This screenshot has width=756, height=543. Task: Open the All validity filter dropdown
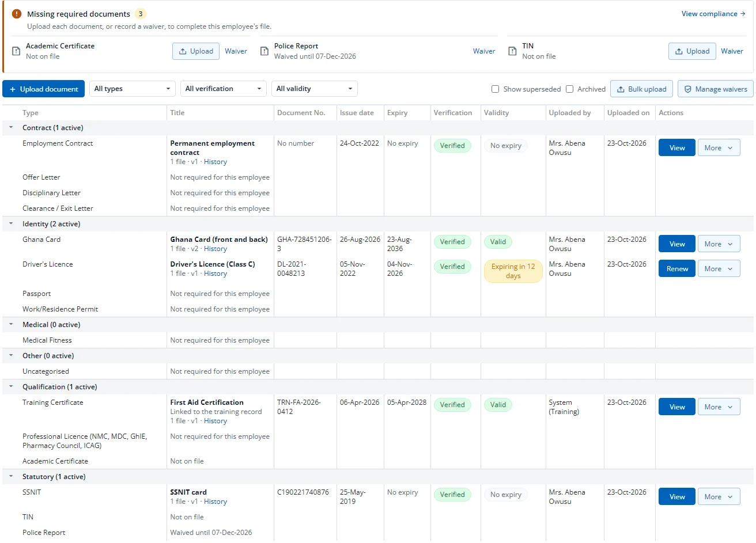point(314,89)
